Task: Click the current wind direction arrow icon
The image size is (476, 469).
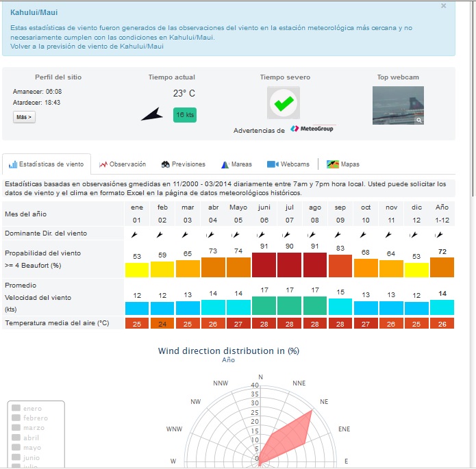Action: coord(152,114)
